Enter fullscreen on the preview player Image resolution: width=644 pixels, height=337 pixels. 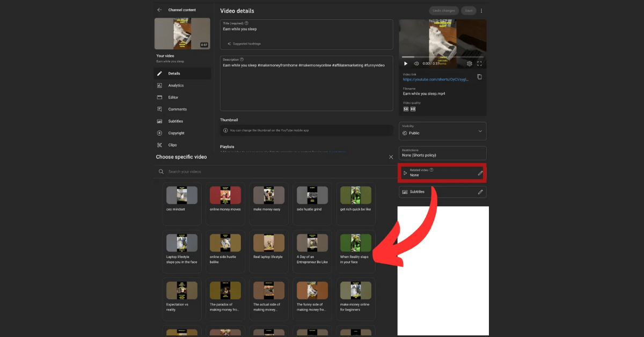point(480,63)
